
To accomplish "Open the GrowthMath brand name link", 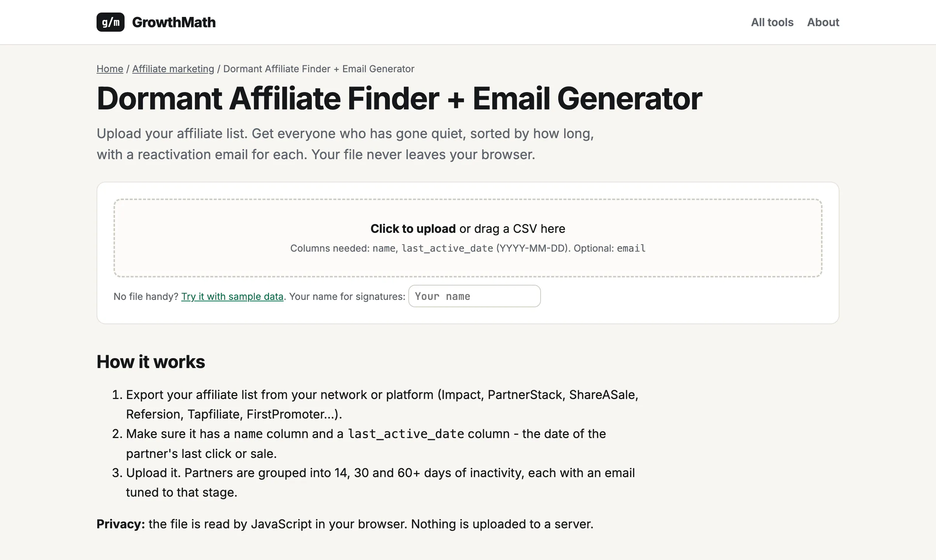I will 174,22.
